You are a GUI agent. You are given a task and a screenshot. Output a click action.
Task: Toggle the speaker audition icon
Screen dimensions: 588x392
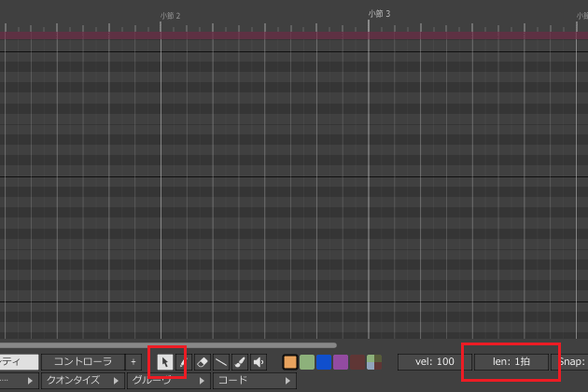[259, 362]
